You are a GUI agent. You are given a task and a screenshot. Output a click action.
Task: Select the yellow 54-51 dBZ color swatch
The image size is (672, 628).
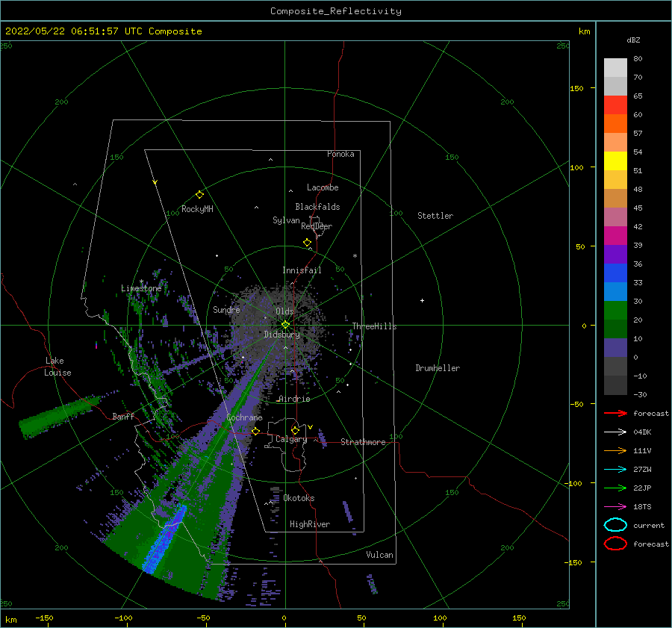coord(615,161)
